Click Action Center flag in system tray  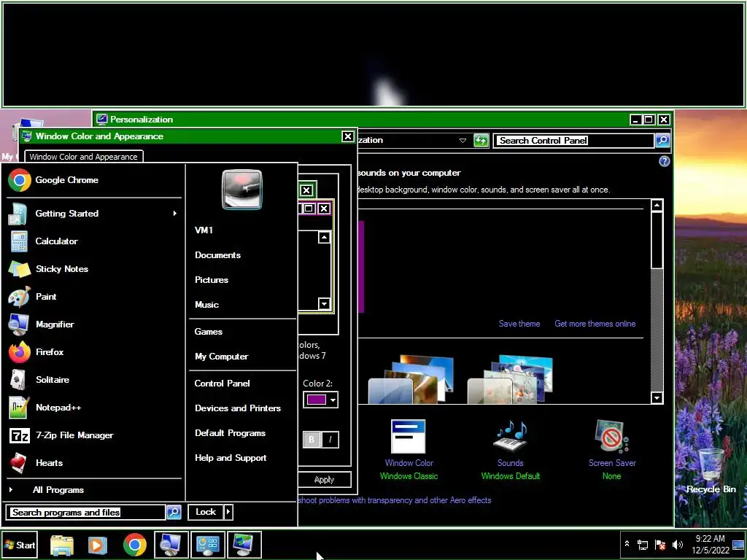coord(660,544)
